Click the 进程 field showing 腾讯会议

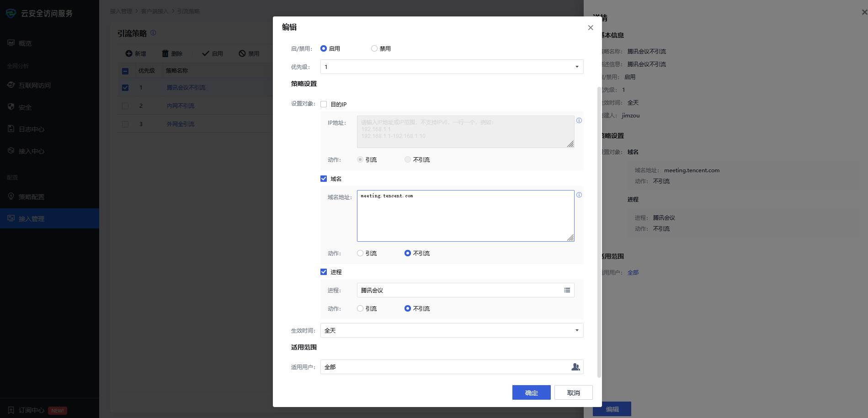465,290
